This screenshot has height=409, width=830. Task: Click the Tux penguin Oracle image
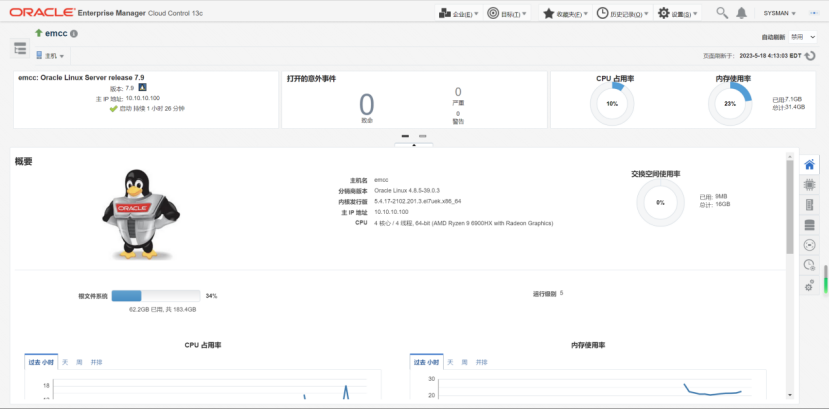pos(140,214)
